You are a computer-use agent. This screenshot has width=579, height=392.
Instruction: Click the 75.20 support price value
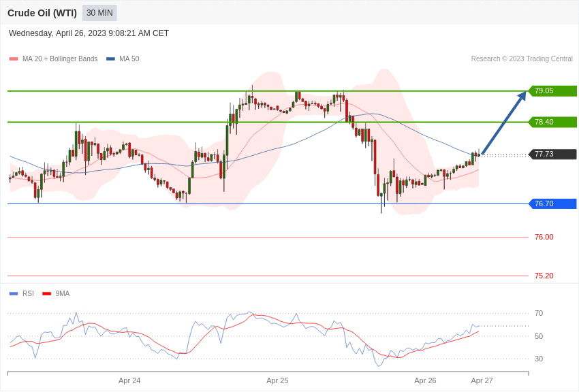click(544, 276)
